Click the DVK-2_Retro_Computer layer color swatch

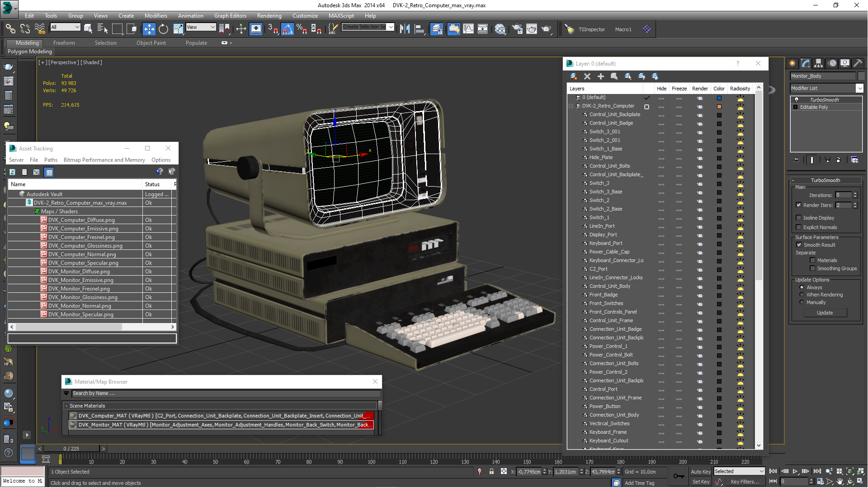coord(719,107)
